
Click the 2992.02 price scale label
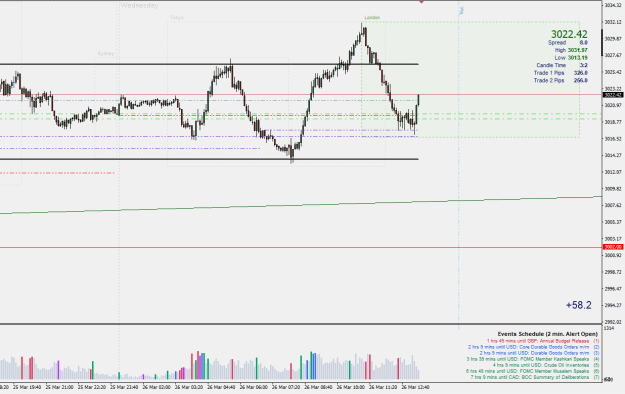pyautogui.click(x=613, y=322)
